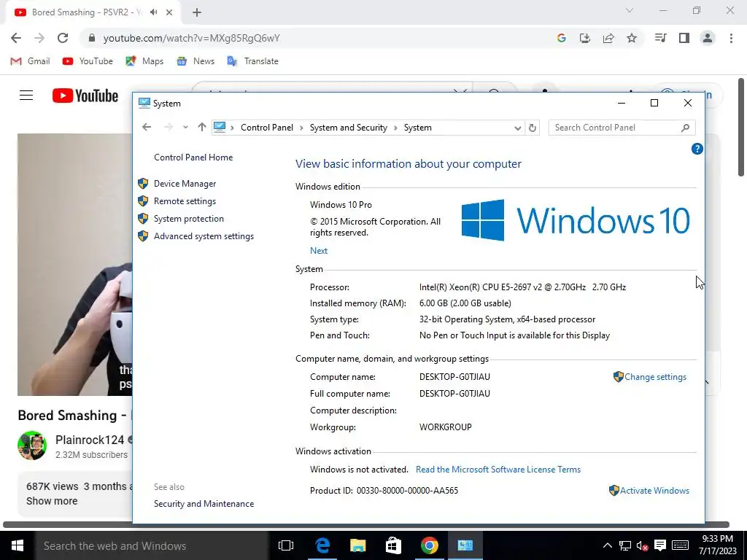The height and width of the screenshot is (560, 747).
Task: Open Chrome media controls icon
Action: (660, 38)
